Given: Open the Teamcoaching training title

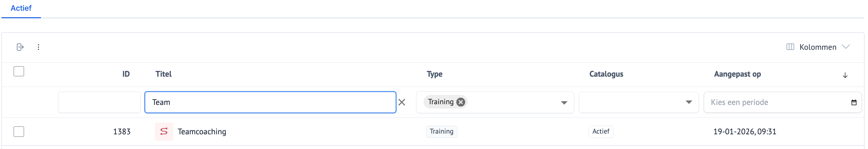Looking at the screenshot, I should click(202, 132).
